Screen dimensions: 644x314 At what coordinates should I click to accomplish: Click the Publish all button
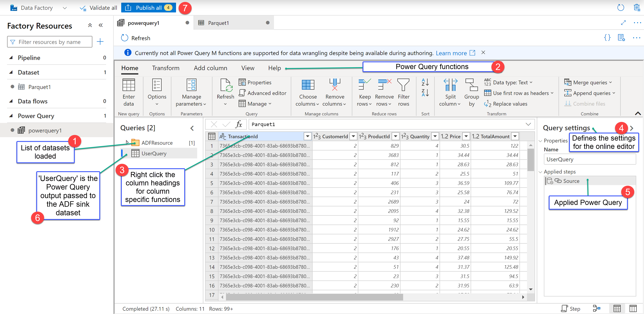[149, 8]
